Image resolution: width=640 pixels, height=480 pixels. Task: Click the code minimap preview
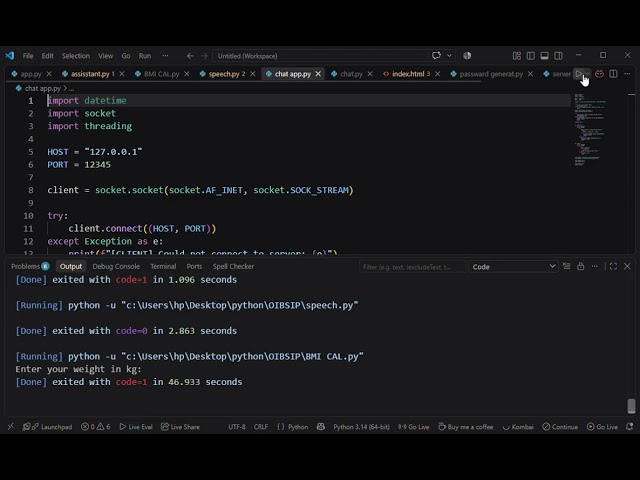click(x=590, y=130)
